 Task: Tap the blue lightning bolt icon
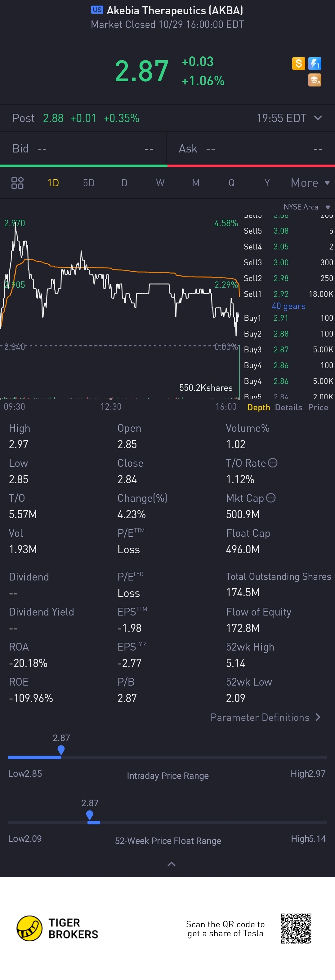[x=315, y=63]
